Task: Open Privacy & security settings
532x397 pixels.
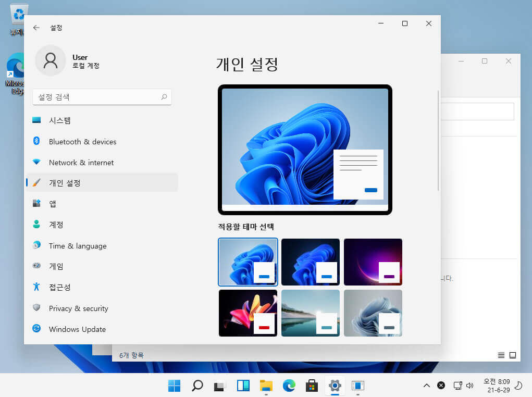Action: pyautogui.click(x=102, y=308)
